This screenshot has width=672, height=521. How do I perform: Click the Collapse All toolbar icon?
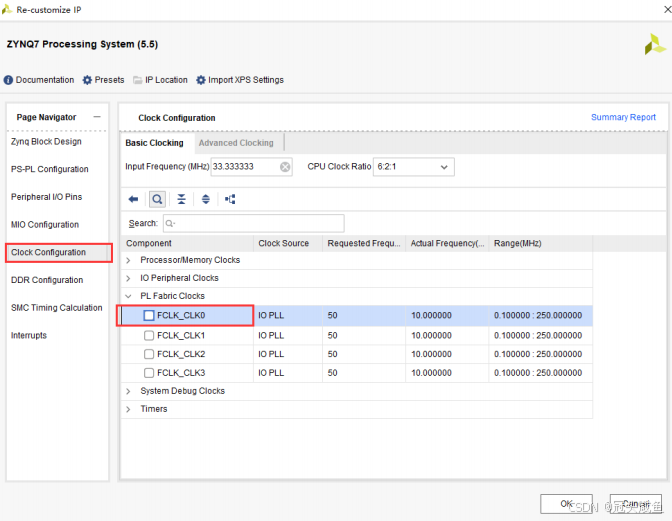pyautogui.click(x=181, y=199)
